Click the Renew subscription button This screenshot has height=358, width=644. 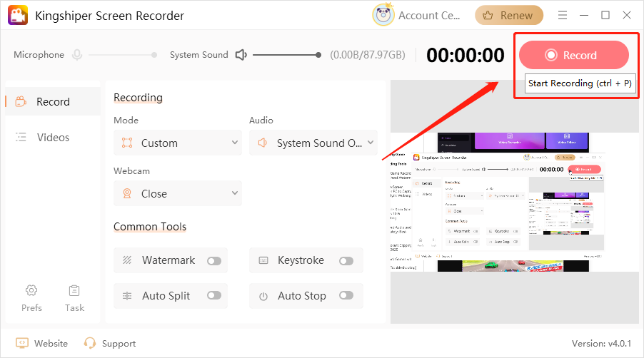click(x=509, y=15)
